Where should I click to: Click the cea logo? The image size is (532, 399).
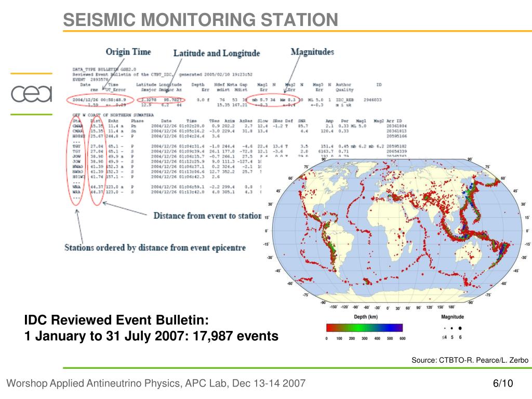(x=32, y=94)
